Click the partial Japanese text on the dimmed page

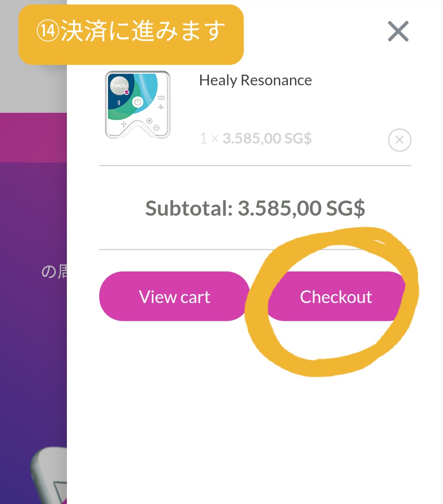click(x=54, y=271)
